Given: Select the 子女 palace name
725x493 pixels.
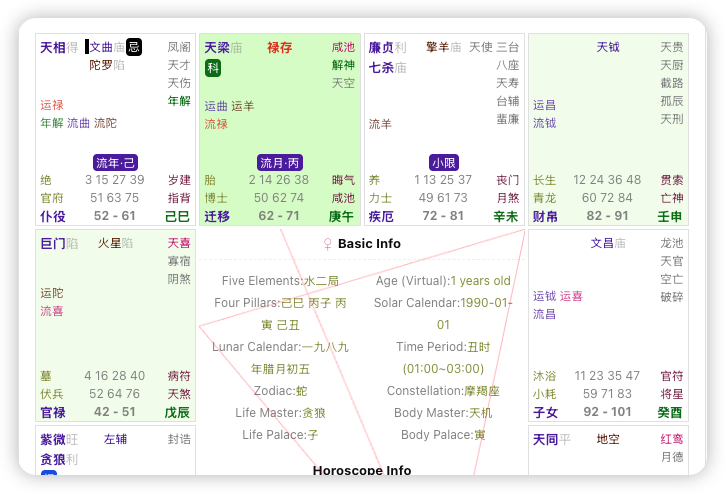Looking at the screenshot, I should (x=546, y=413).
